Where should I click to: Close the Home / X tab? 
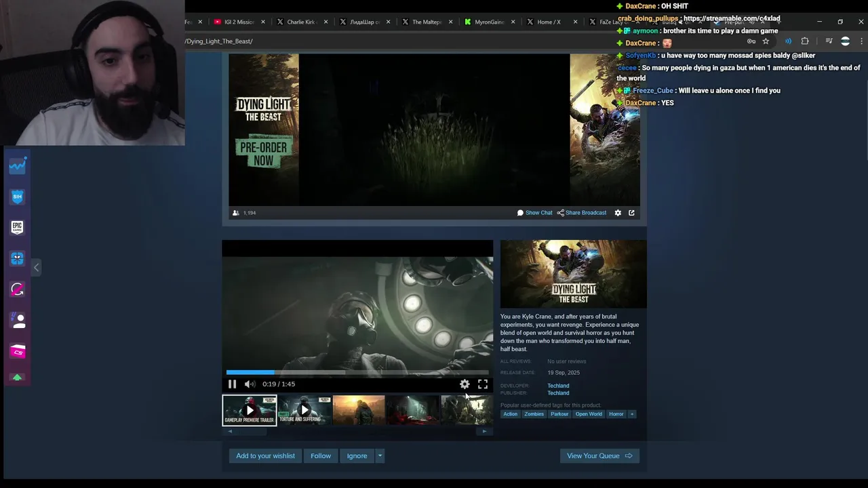click(576, 22)
